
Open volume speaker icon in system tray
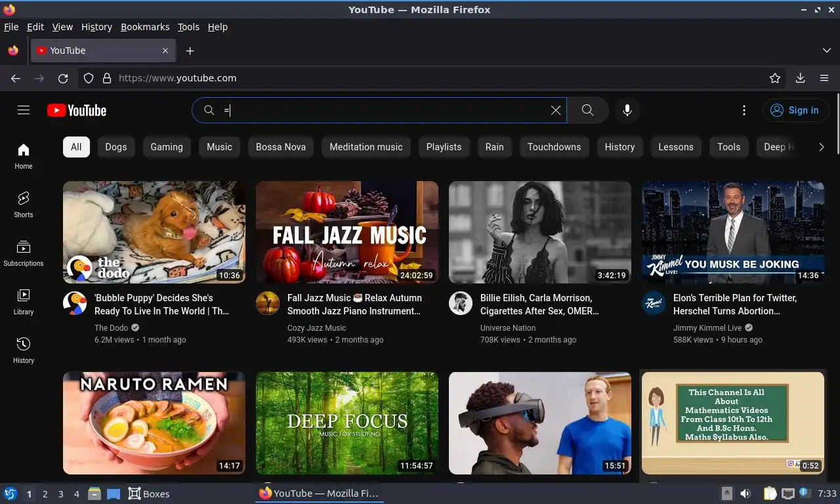click(745, 493)
